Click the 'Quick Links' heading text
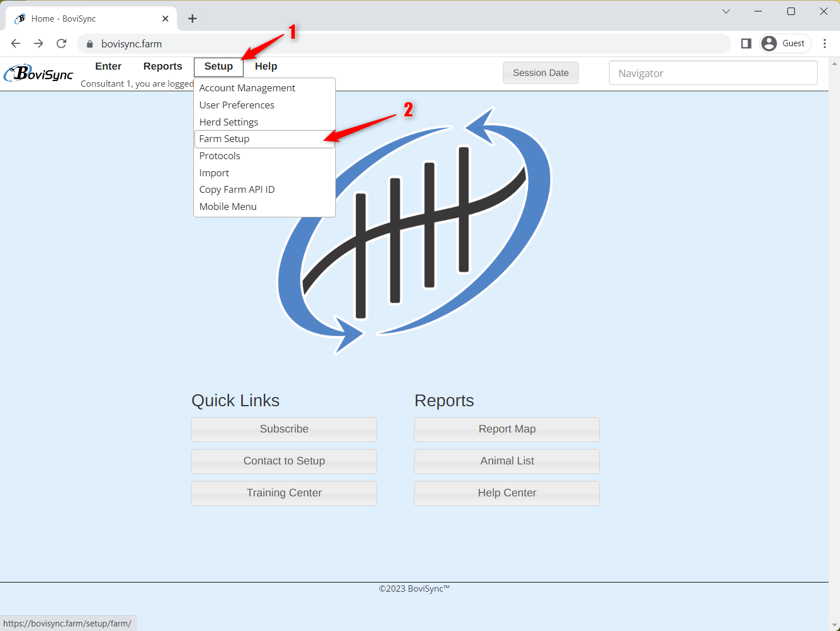Image resolution: width=840 pixels, height=631 pixels. (x=236, y=401)
